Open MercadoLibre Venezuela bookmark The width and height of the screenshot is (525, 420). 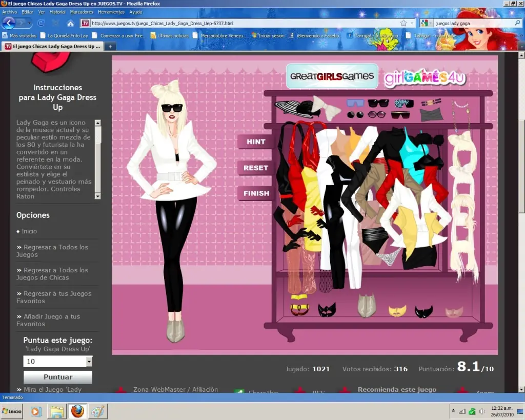[219, 35]
